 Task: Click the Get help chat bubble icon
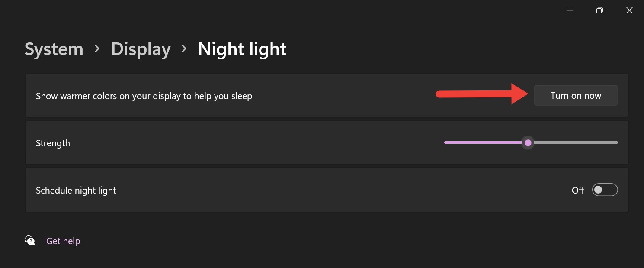[x=30, y=241]
